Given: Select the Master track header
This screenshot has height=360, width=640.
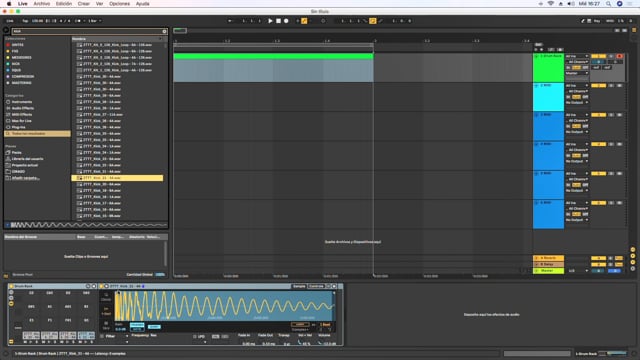Looking at the screenshot, I should click(x=549, y=271).
